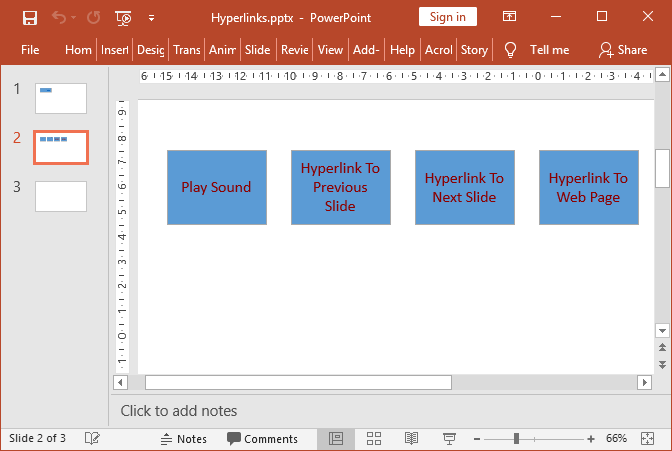Click the Play Sound shape
Viewport: 672px width, 451px height.
[216, 187]
